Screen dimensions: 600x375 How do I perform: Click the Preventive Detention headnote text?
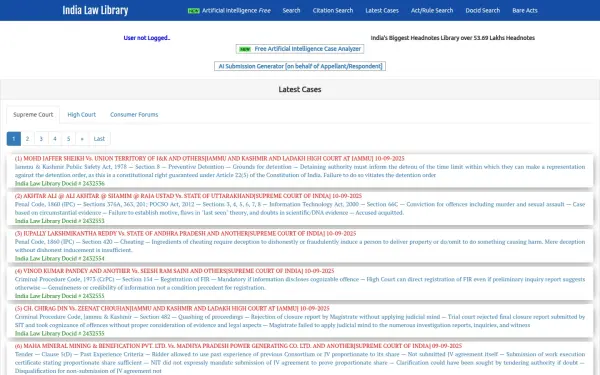click(300, 171)
